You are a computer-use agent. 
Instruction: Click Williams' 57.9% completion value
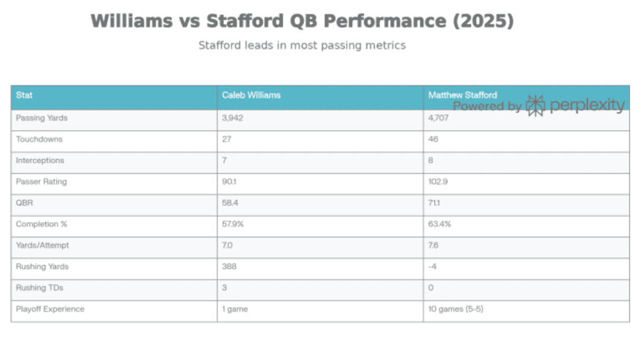[233, 224]
